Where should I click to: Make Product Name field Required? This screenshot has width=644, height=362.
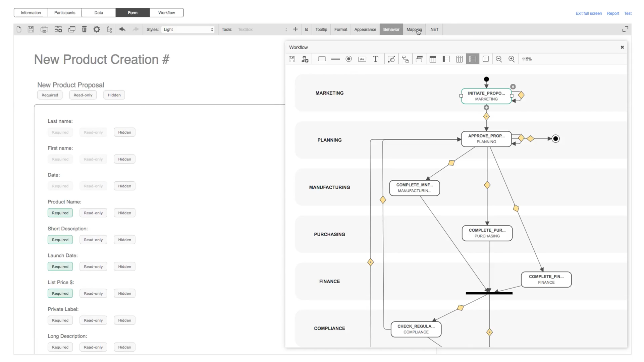tap(60, 213)
